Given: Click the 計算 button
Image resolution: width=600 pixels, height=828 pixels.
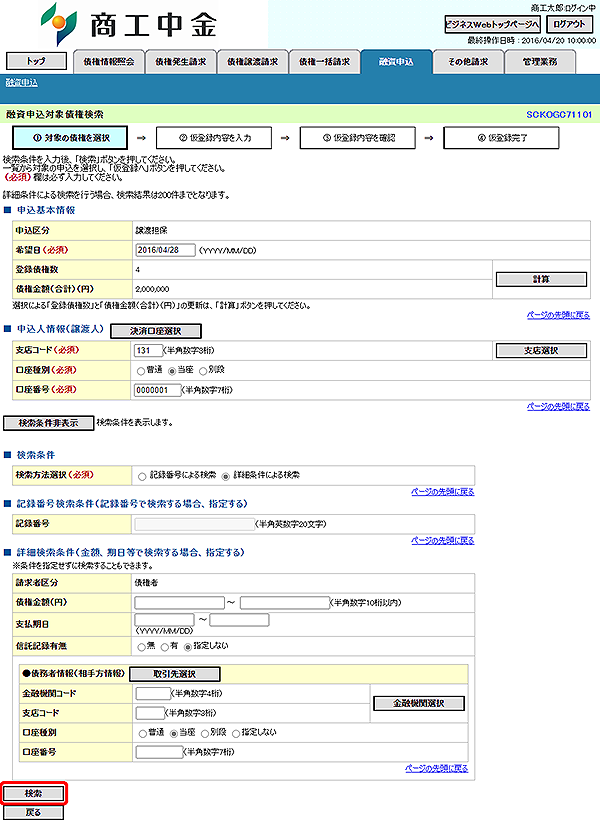Looking at the screenshot, I should 541,279.
